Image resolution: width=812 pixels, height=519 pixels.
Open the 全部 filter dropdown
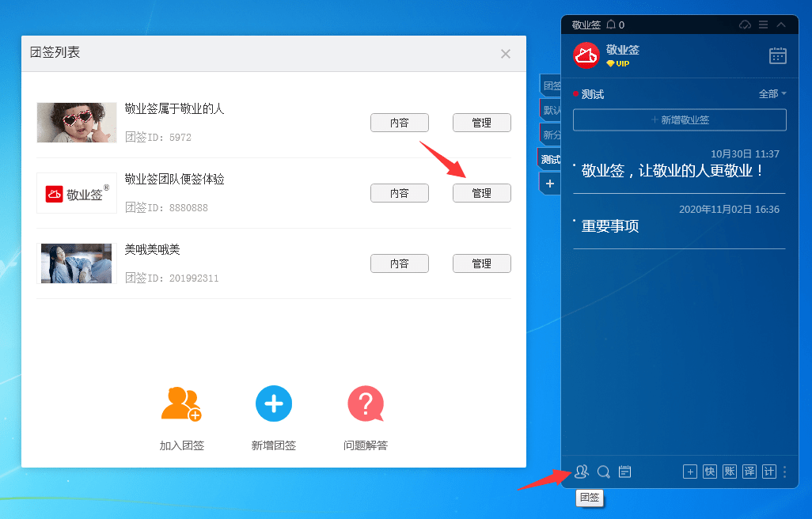point(772,93)
